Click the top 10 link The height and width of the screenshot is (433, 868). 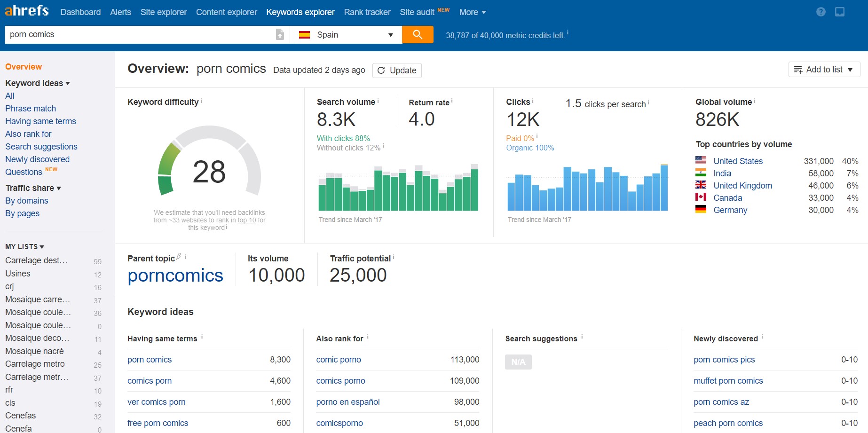click(247, 220)
